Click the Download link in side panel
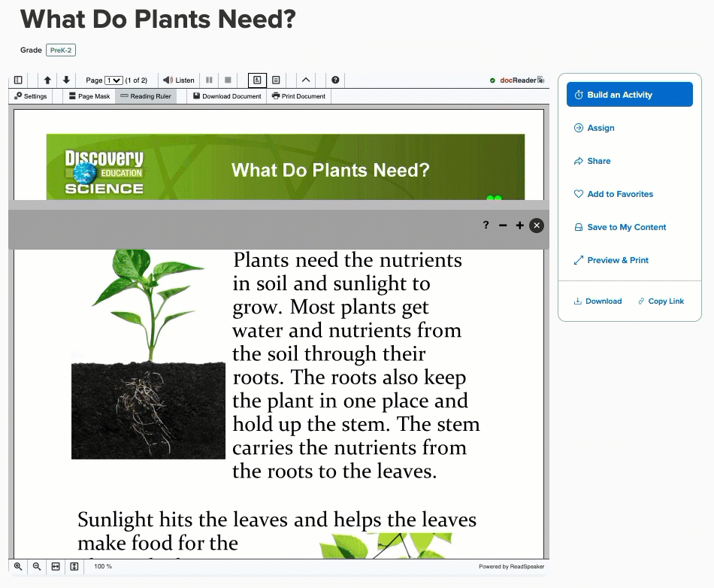714x588 pixels. pyautogui.click(x=598, y=302)
